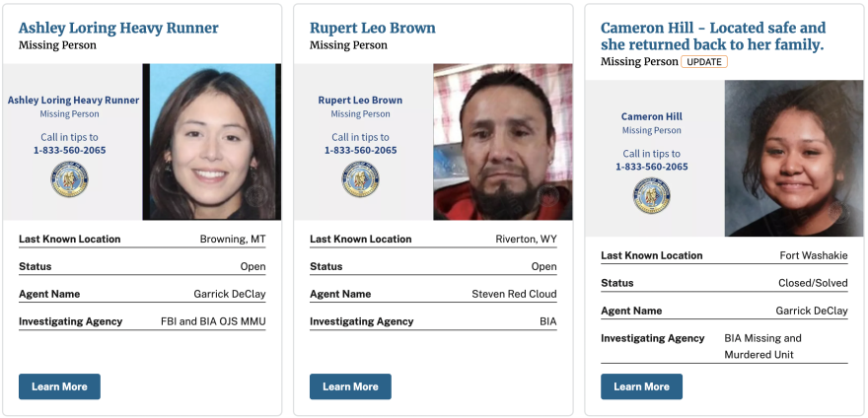
Task: Click tip phone number on Ashley's poster
Action: [70, 150]
